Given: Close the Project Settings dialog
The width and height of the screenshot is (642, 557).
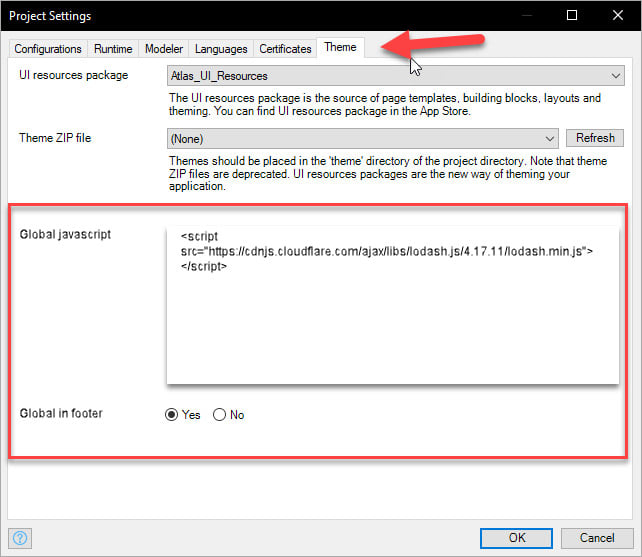Looking at the screenshot, I should pos(617,16).
